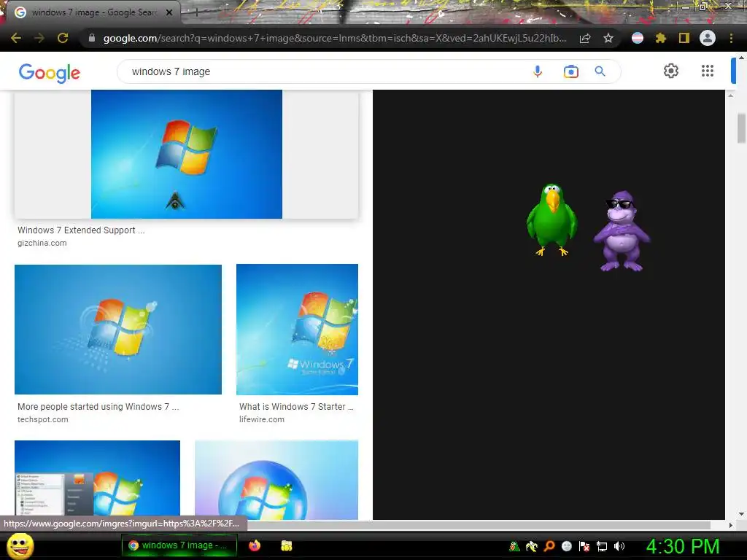Click the white face tray icon

click(566, 546)
